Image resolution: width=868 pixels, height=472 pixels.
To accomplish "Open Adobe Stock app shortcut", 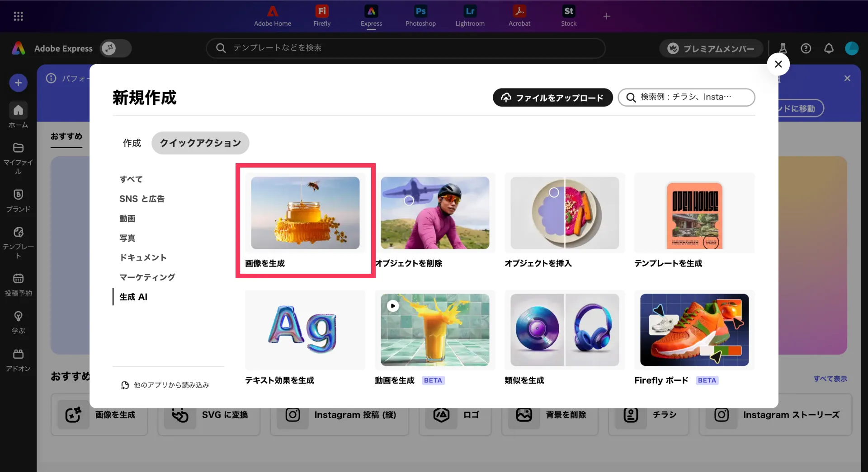I will (x=568, y=16).
